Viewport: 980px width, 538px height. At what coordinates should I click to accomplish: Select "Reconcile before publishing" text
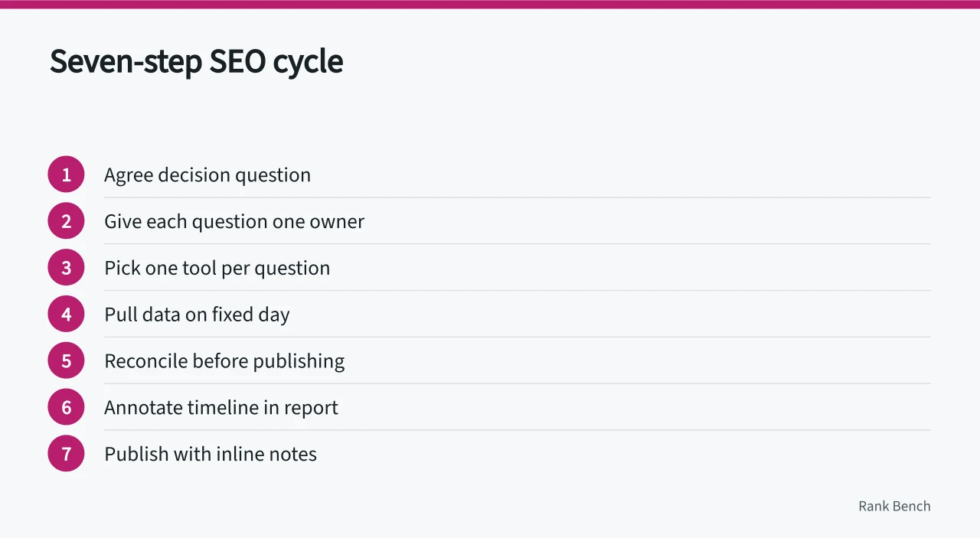coord(224,361)
